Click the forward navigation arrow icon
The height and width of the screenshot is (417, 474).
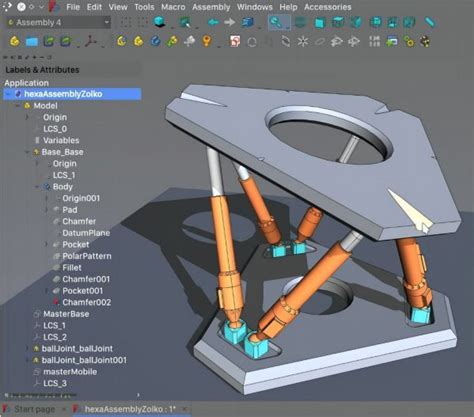(x=229, y=22)
